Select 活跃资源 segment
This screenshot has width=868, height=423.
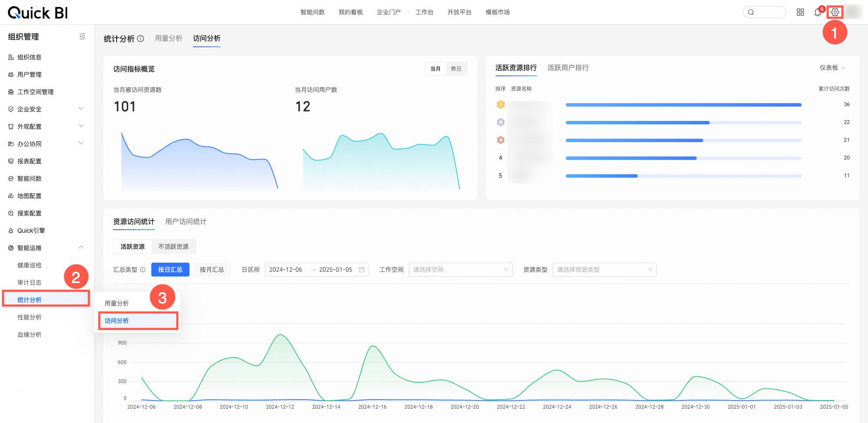click(133, 247)
